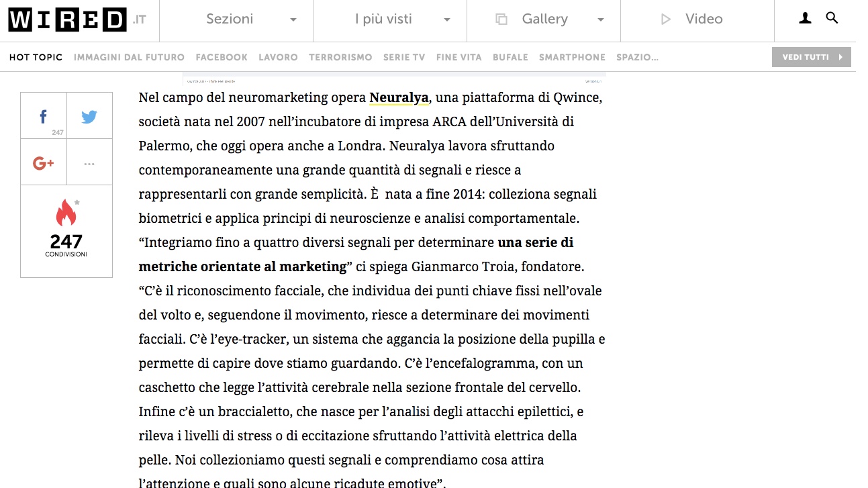
Task: Click the flame shares icon
Action: [66, 213]
